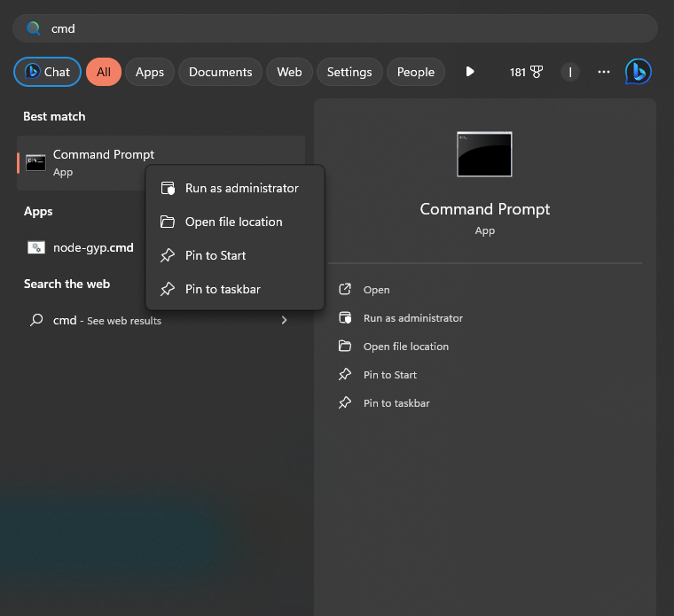
Task: Choose Run as administrator in context menu
Action: click(235, 188)
